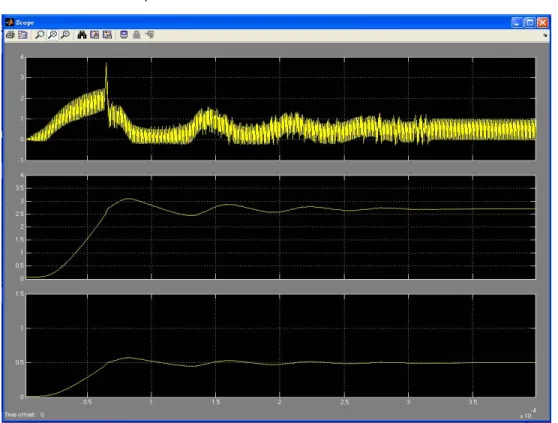Maximize the Scope window
This screenshot has height=423, width=558.
pyautogui.click(x=530, y=23)
